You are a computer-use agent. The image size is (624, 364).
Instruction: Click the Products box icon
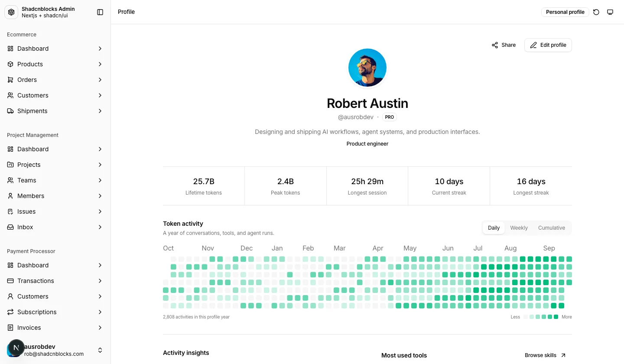(10, 64)
